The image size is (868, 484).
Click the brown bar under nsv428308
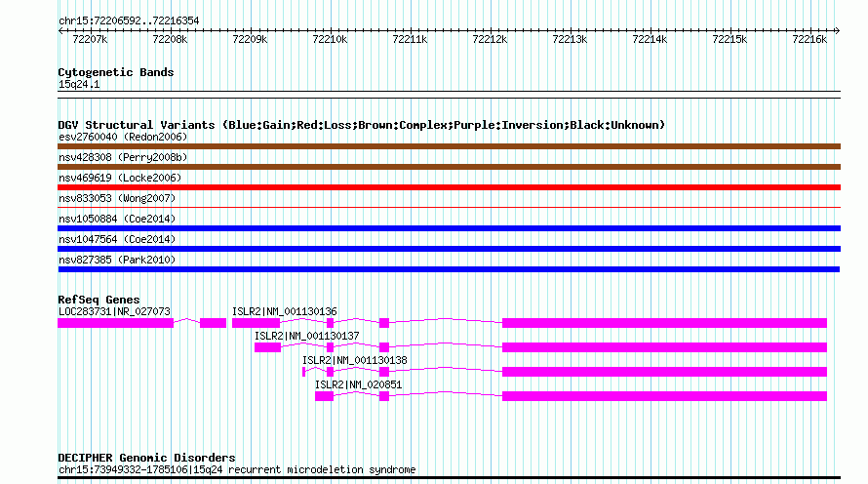[x=449, y=167]
